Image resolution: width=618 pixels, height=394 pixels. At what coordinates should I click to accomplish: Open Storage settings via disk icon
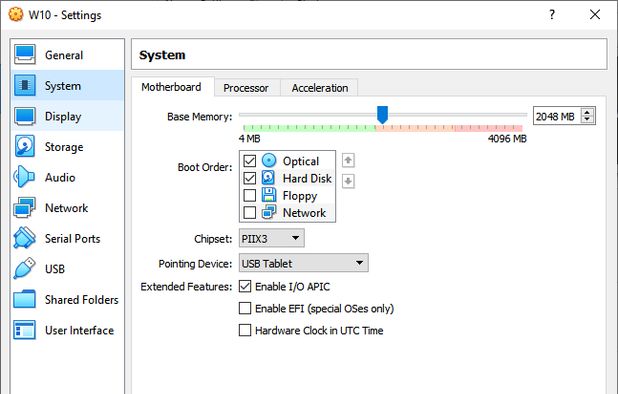[x=25, y=147]
